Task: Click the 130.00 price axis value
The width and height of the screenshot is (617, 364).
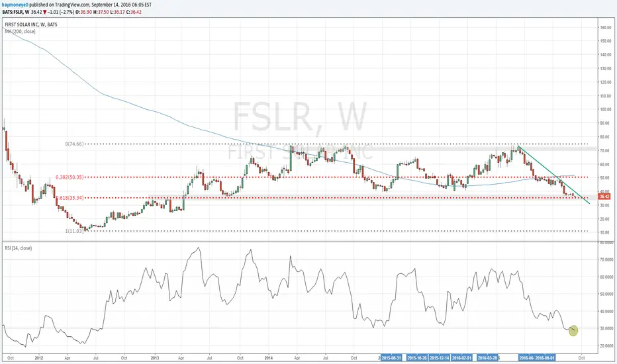Action: point(605,69)
